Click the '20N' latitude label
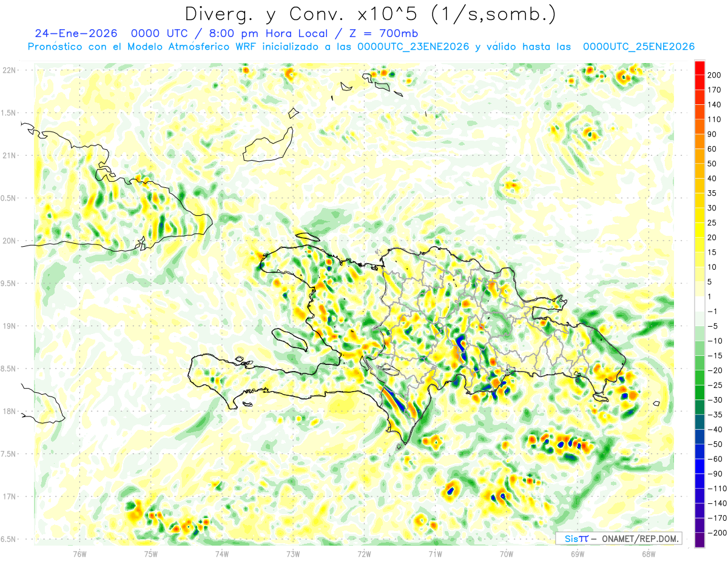This screenshot has width=728, height=562. tap(8, 241)
